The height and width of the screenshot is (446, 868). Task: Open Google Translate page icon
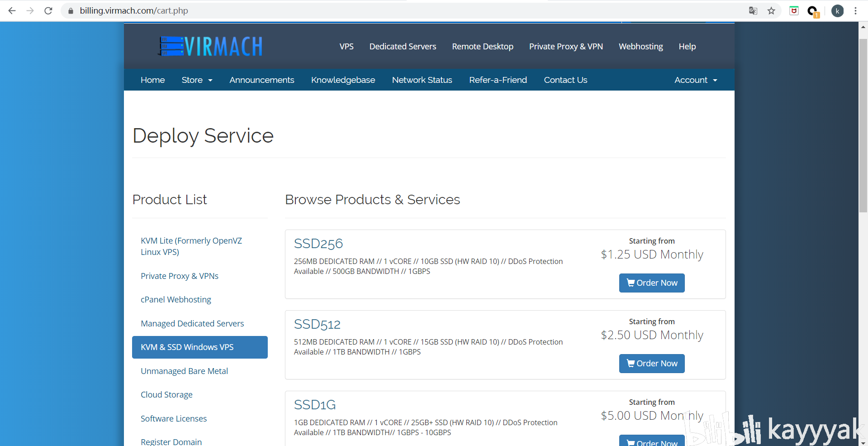753,10
